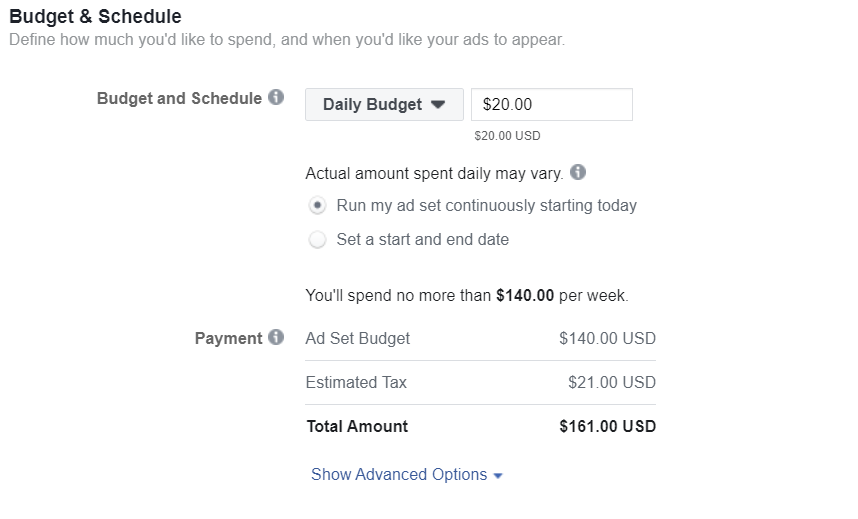
Task: Click the $140.00 USD ad set budget value
Action: [x=607, y=338]
